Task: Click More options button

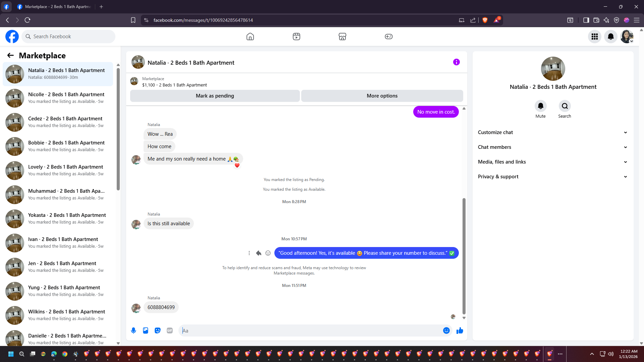Action: point(382,96)
